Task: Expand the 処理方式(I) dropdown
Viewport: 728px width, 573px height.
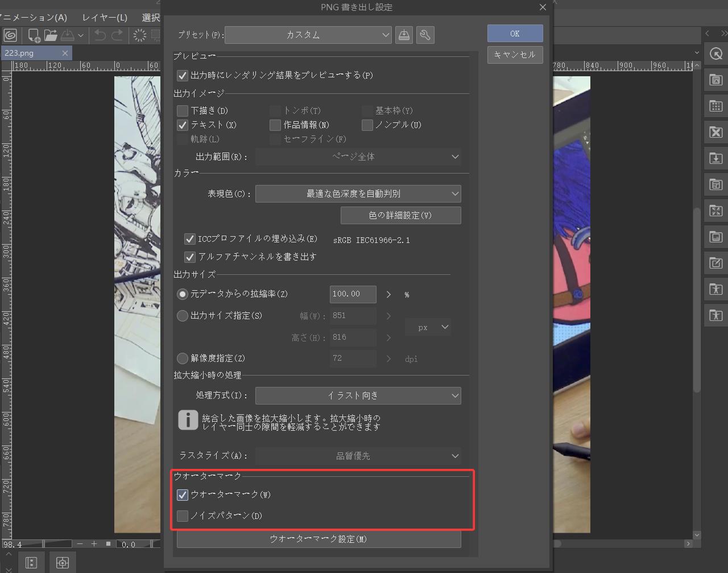Action: (358, 395)
